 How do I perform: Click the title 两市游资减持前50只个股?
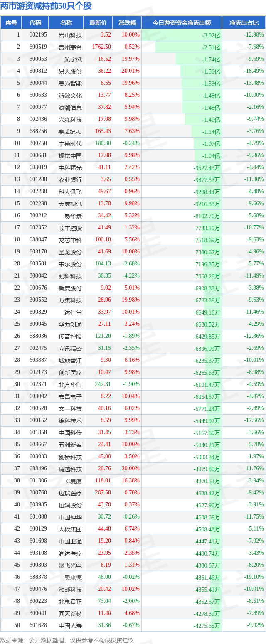pyautogui.click(x=46, y=6)
